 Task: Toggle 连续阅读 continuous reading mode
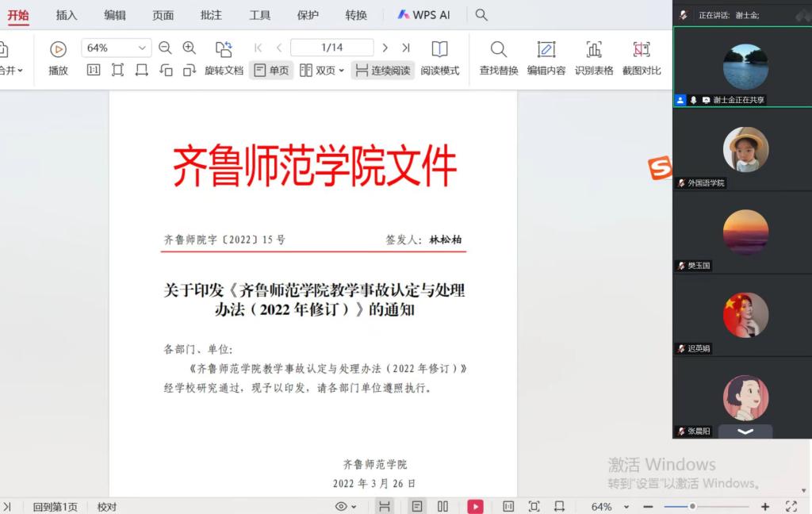tap(382, 71)
